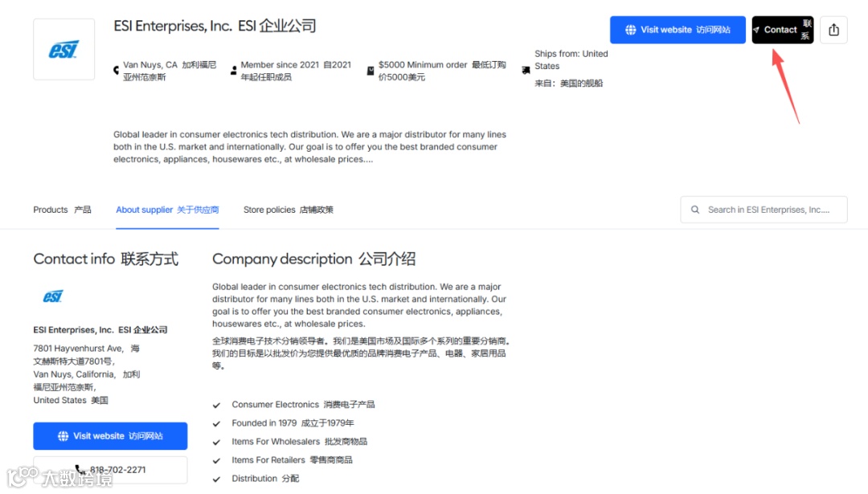
Task: Click the share icon button
Action: pos(833,30)
